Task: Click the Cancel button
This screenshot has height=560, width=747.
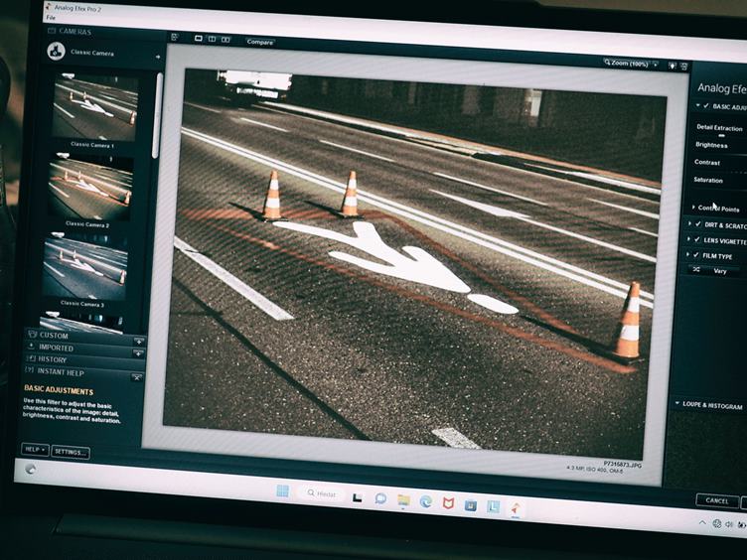Action: coord(717,500)
